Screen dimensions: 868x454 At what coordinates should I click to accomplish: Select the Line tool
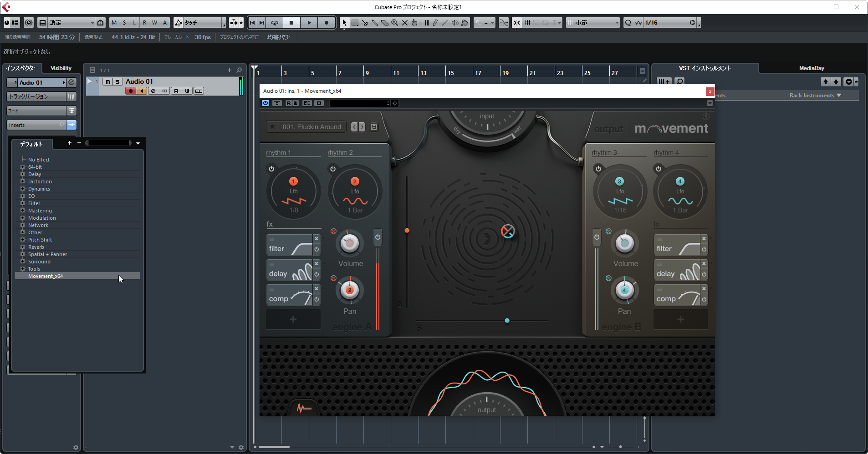[445, 22]
